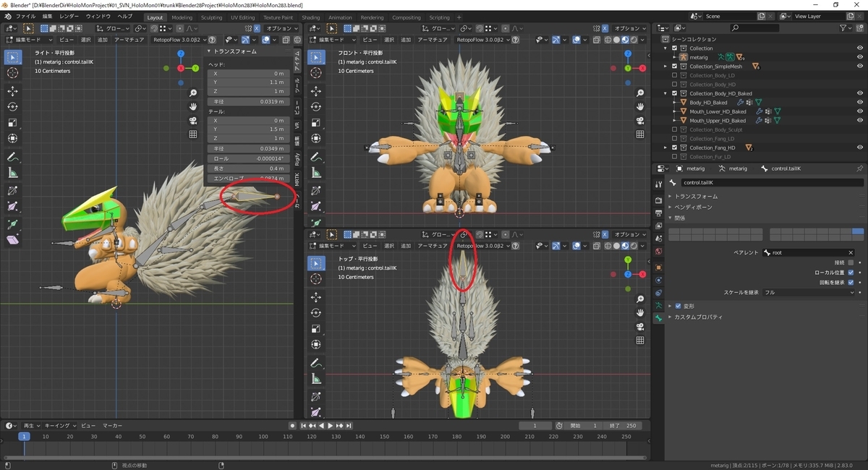868x470 pixels.
Task: Hide Body_HD_Baked via eye icon
Action: click(860, 103)
